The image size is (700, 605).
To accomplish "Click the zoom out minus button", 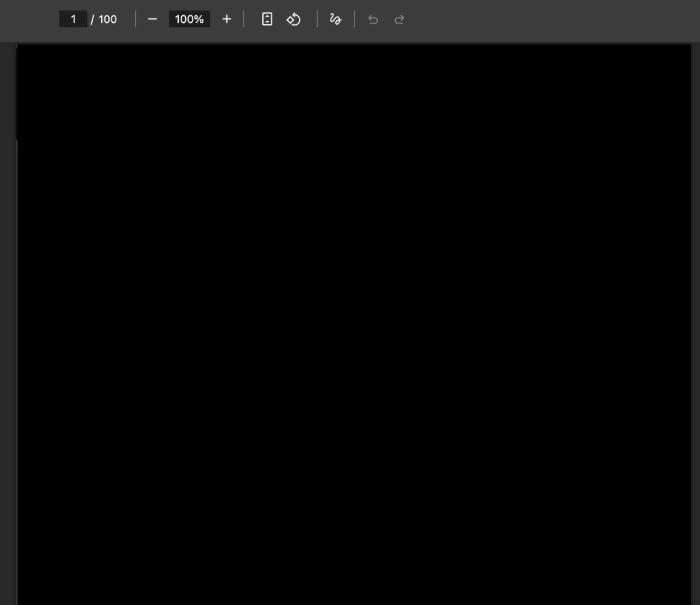I will coord(152,19).
